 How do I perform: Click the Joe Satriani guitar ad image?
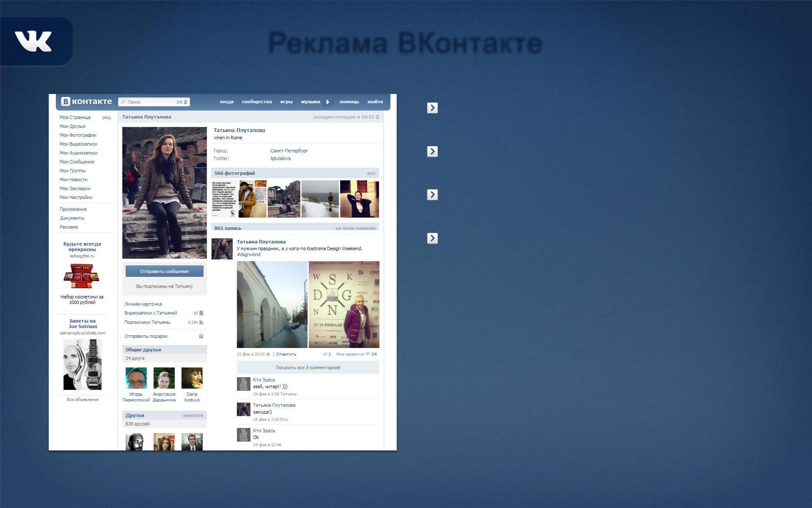[82, 364]
